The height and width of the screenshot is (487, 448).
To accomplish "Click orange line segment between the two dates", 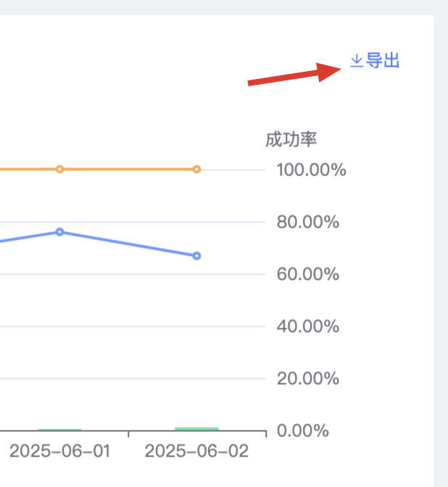I will tap(128, 170).
